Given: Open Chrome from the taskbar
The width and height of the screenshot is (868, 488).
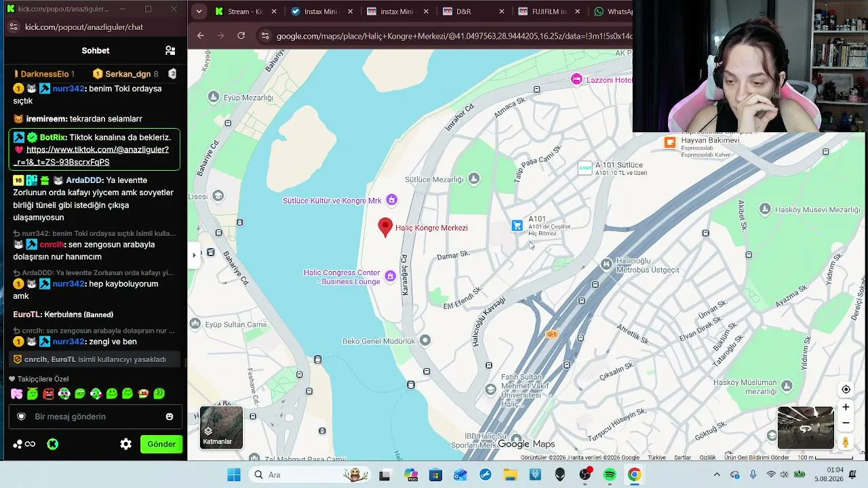Looking at the screenshot, I should pyautogui.click(x=634, y=475).
